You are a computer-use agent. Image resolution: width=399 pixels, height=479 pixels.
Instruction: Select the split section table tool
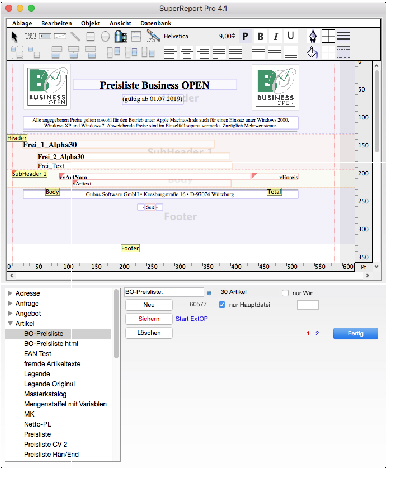(136, 36)
